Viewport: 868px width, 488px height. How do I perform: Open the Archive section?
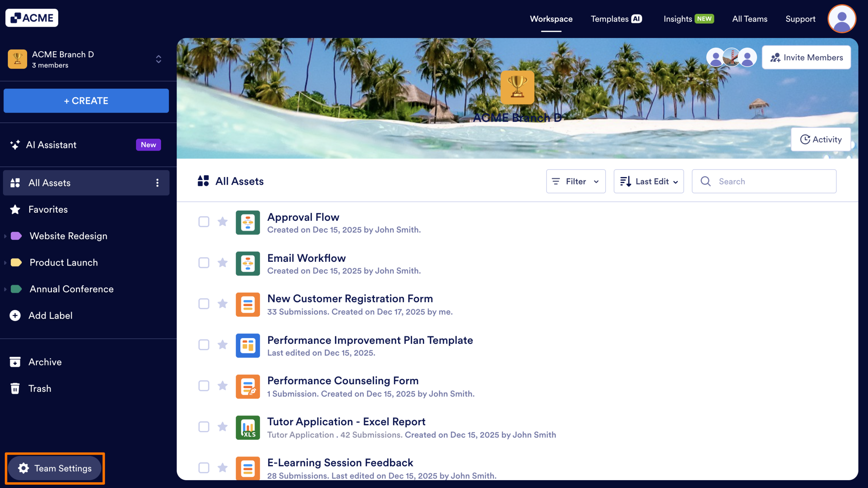point(44,362)
